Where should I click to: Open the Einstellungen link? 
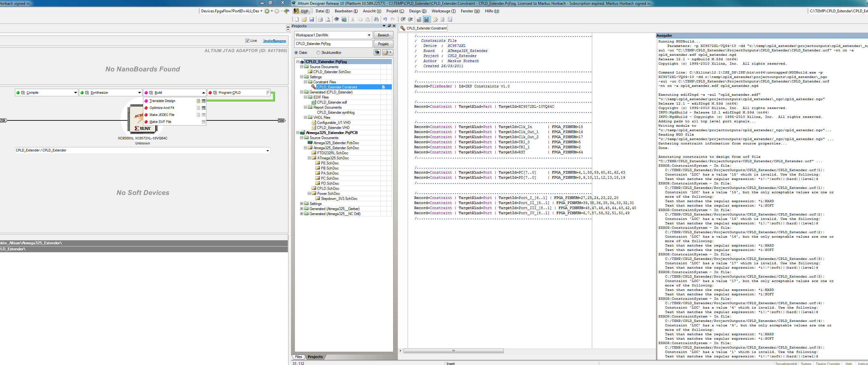pyautogui.click(x=274, y=41)
